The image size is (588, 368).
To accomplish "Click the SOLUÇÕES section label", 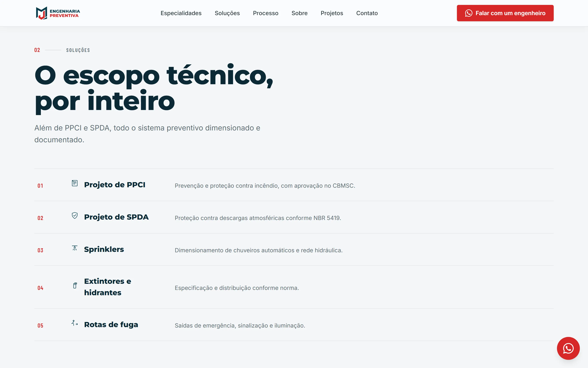I will point(78,50).
